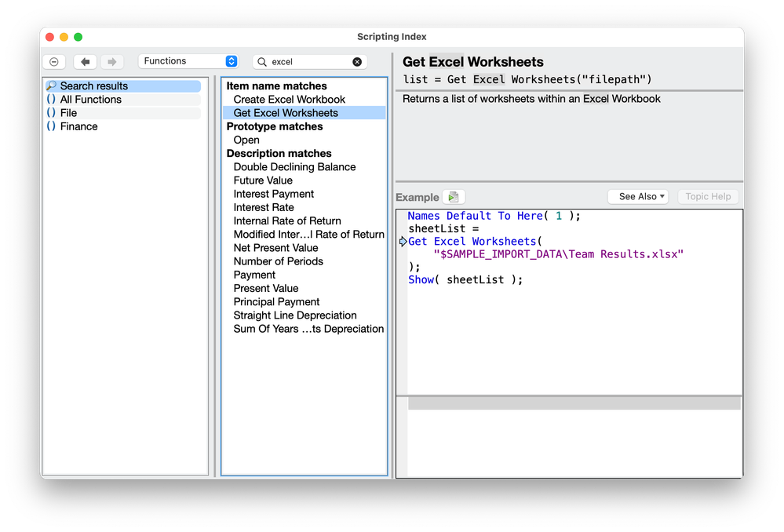The image size is (784, 532).
Task: Click the Returns a list of worksheets description
Action: pos(531,99)
